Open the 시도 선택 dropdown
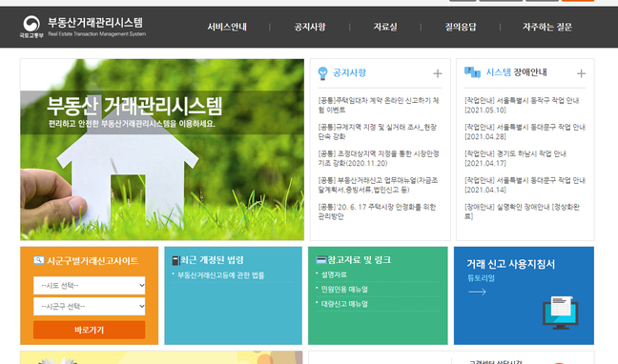 [x=89, y=286]
